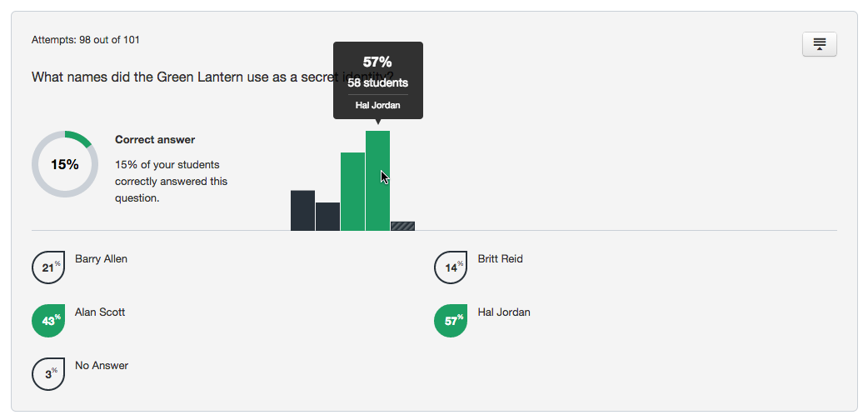Select the shorter green bar in chart
This screenshot has width=868, height=420.
click(x=352, y=192)
